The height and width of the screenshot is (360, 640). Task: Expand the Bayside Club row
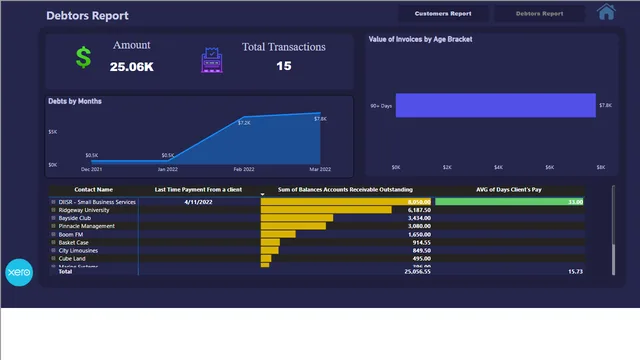(x=53, y=218)
